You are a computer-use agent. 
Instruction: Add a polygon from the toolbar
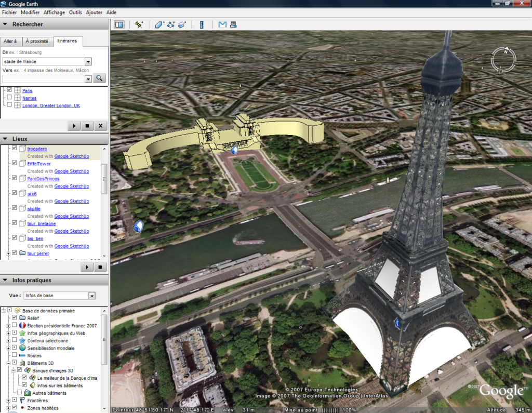[x=160, y=24]
